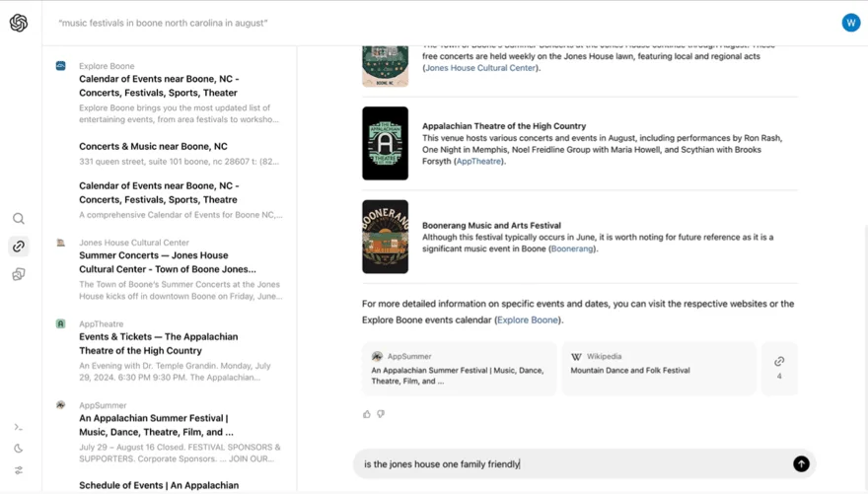The width and height of the screenshot is (868, 494).
Task: Click the AppSummer favicon in the source list
Action: coord(61,405)
